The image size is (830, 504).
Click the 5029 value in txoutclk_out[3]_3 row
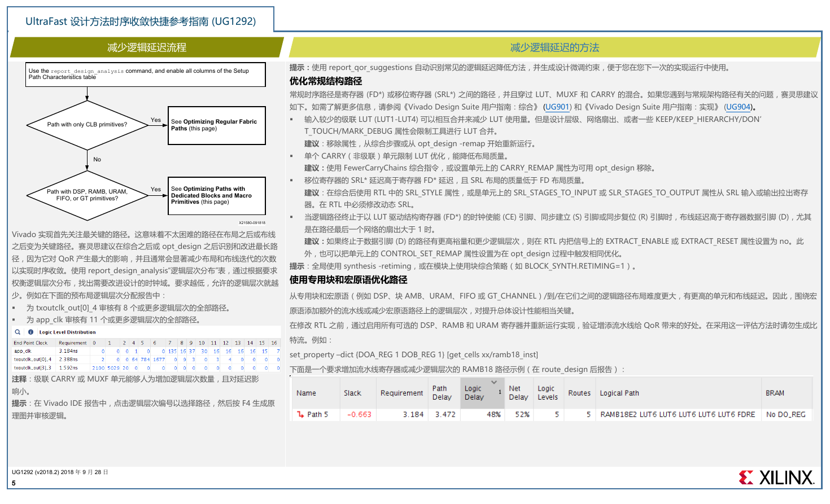pyautogui.click(x=113, y=367)
